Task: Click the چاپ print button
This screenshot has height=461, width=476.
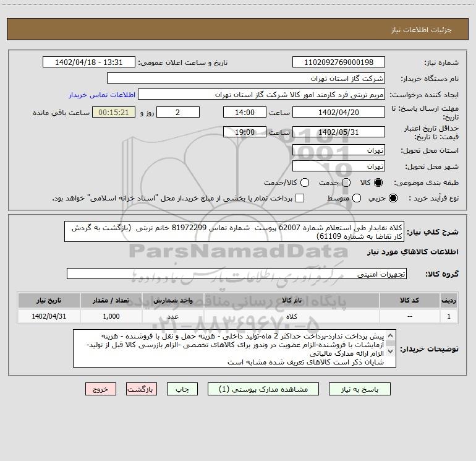Action: pyautogui.click(x=182, y=389)
